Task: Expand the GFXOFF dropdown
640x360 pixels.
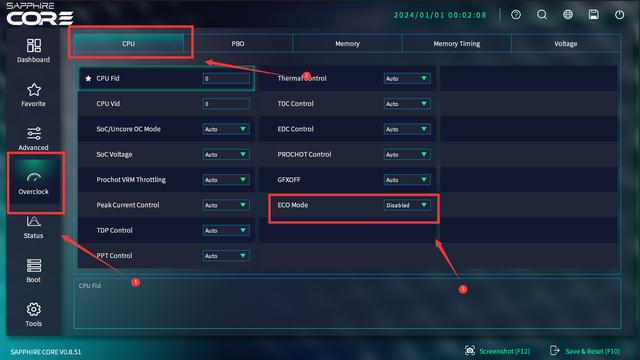Action: [407, 180]
